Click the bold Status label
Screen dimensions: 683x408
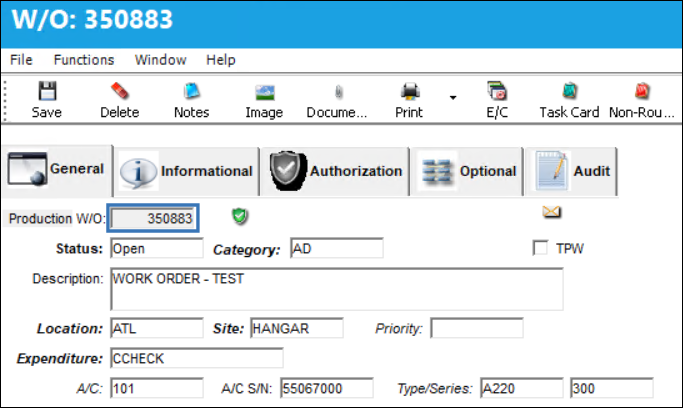pos(79,249)
